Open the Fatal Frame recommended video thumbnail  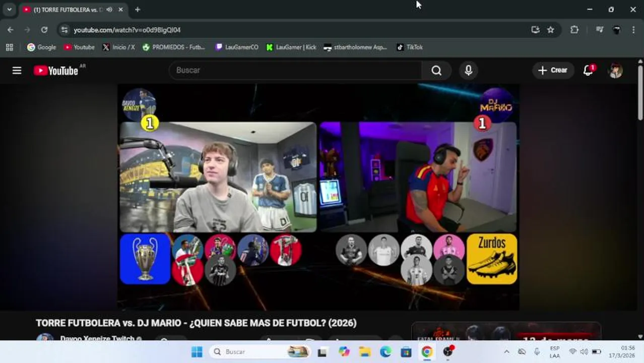506,332
